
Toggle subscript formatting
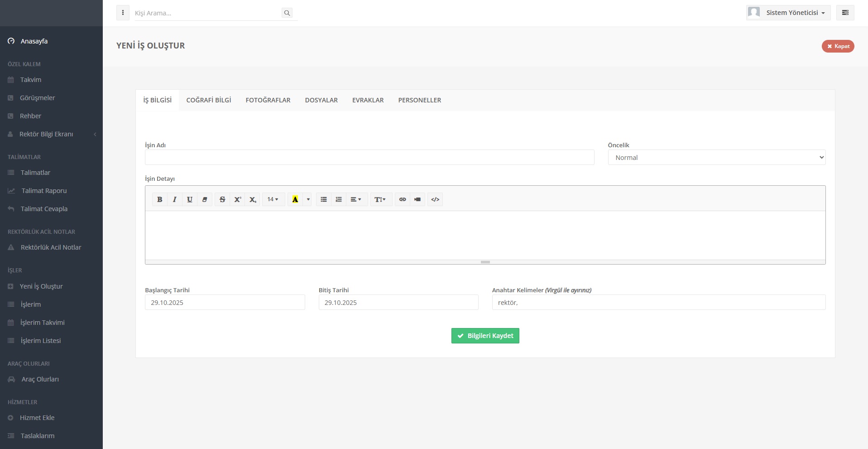(253, 199)
